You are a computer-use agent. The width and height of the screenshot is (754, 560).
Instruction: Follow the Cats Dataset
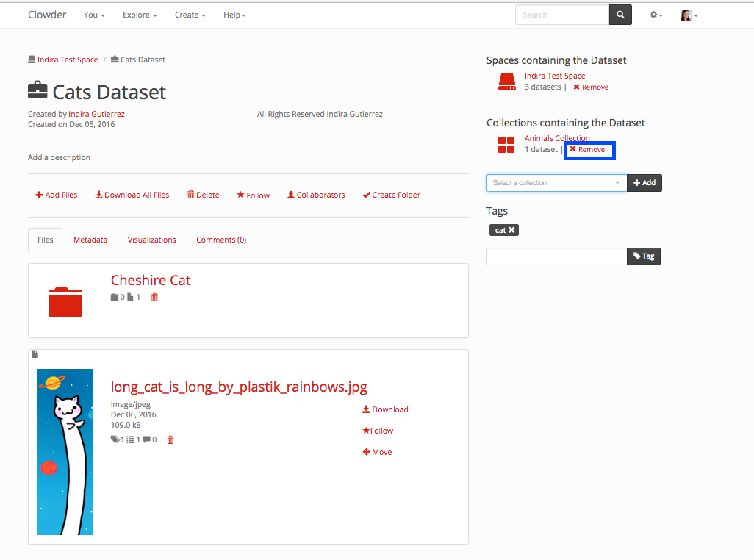pos(253,195)
